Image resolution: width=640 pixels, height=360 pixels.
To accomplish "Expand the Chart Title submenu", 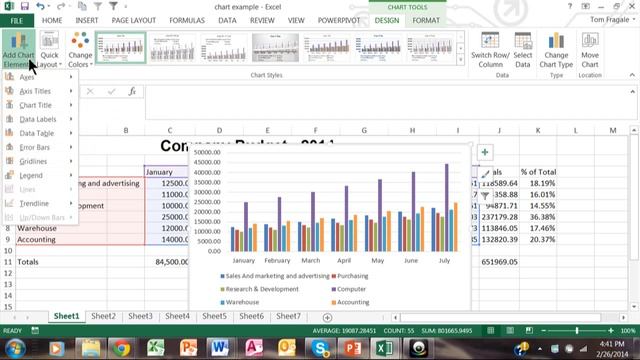I will coord(40,105).
